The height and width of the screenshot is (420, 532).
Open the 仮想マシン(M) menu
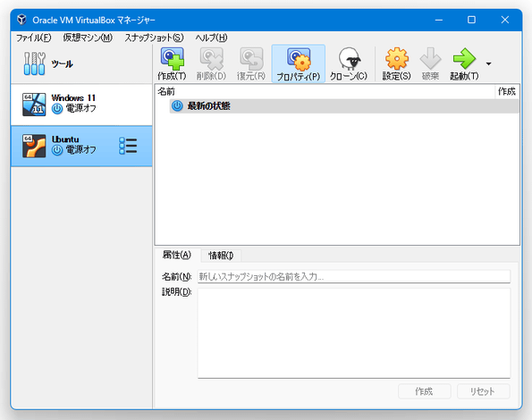tap(88, 38)
